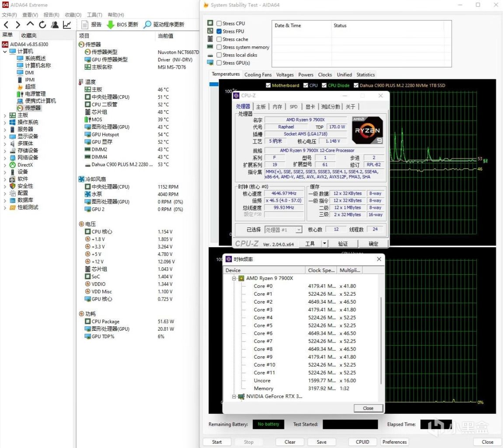Click the refresh icon in AIDA64 toolbar
The height and width of the screenshot is (448, 503).
click(x=42, y=25)
